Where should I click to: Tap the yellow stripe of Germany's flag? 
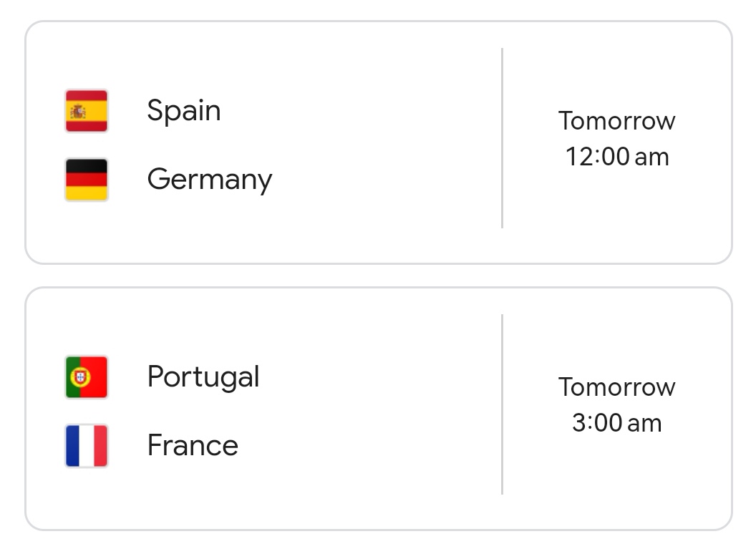[x=87, y=193]
